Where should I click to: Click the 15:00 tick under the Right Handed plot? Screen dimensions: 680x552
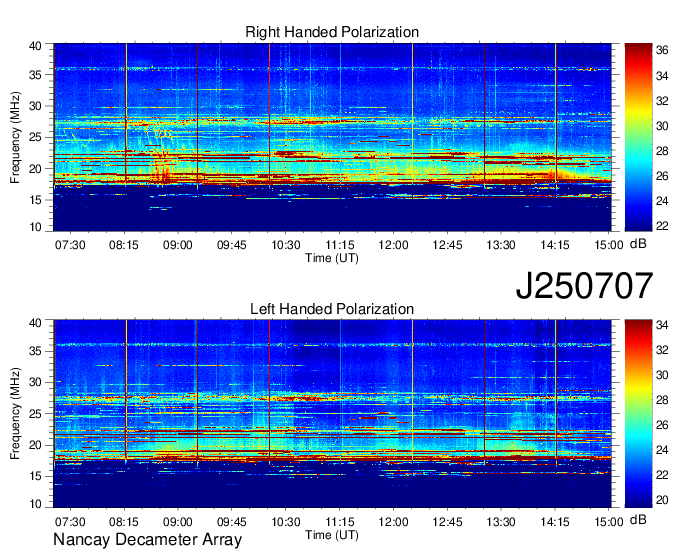(609, 245)
